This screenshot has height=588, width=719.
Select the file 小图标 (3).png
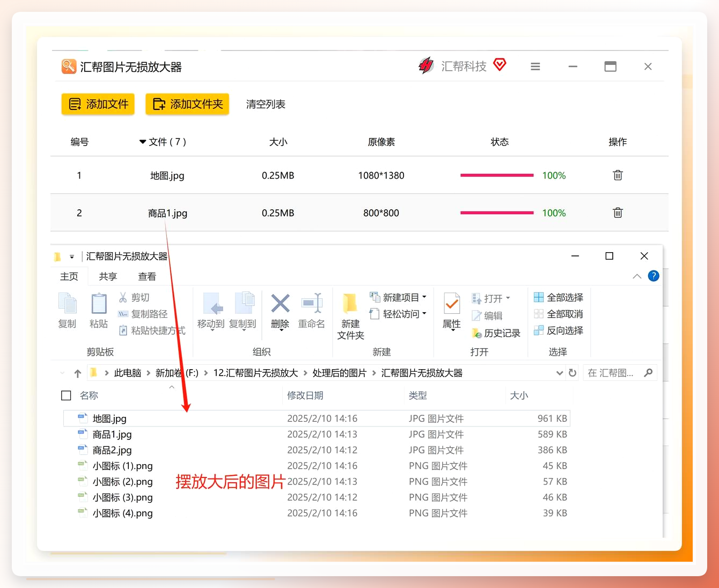coord(317,497)
